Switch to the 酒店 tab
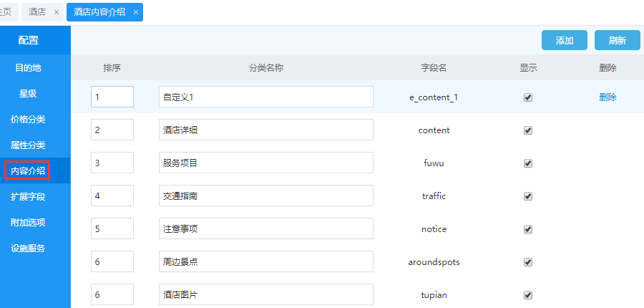This screenshot has height=308, width=644. tap(37, 12)
